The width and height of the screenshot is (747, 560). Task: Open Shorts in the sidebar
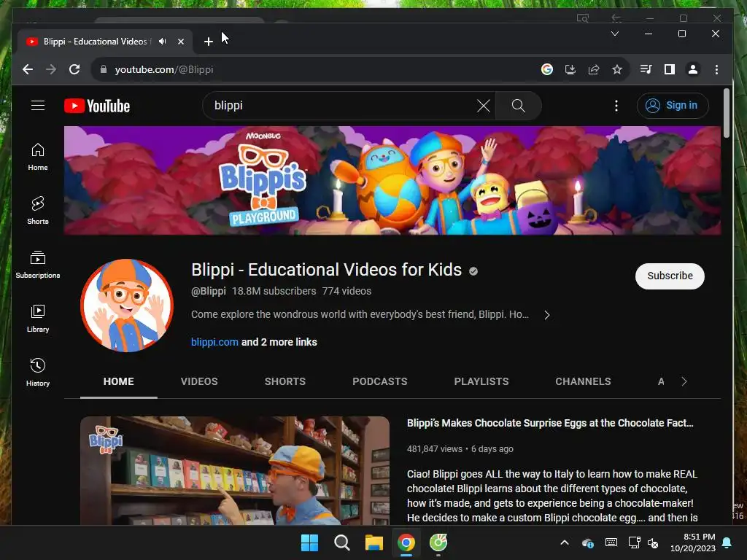(38, 211)
